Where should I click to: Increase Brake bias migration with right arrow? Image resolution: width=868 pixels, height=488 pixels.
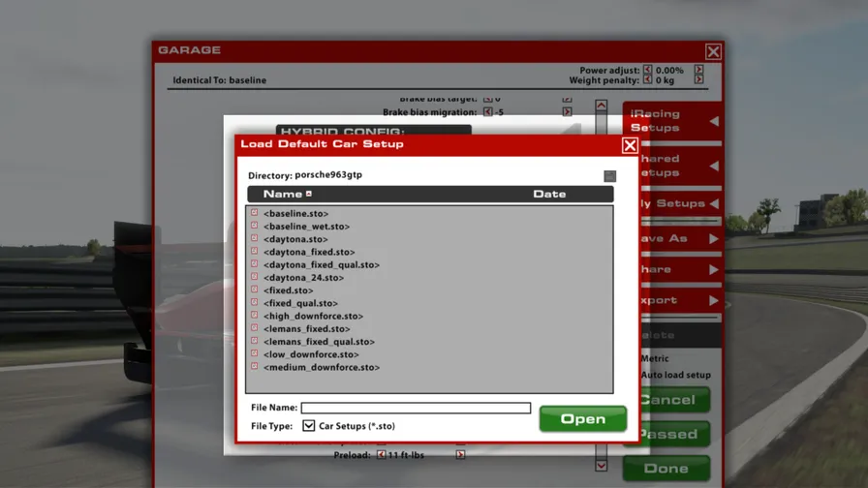click(x=567, y=111)
